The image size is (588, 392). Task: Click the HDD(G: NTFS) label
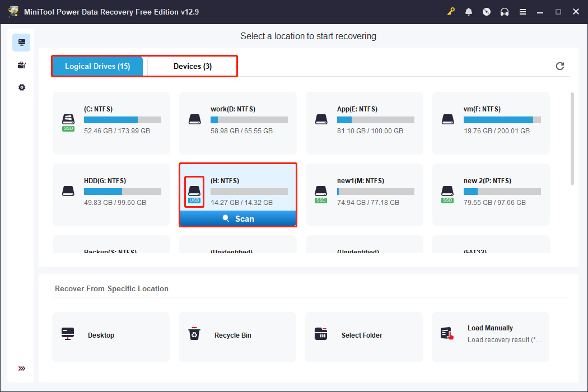pyautogui.click(x=105, y=181)
